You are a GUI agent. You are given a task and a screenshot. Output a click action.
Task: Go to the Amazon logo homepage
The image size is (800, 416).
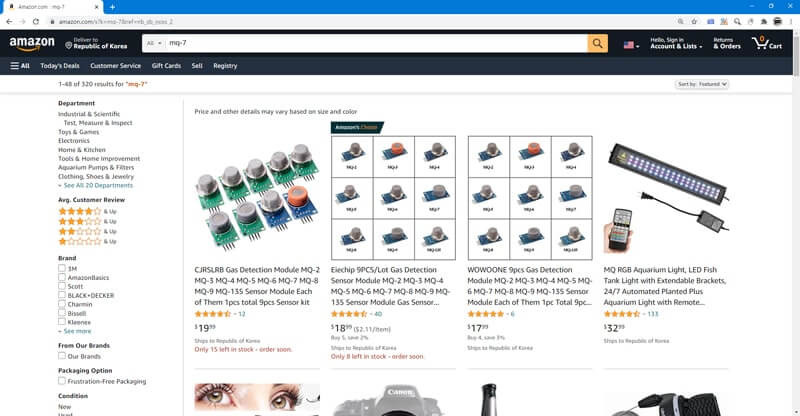(x=32, y=44)
